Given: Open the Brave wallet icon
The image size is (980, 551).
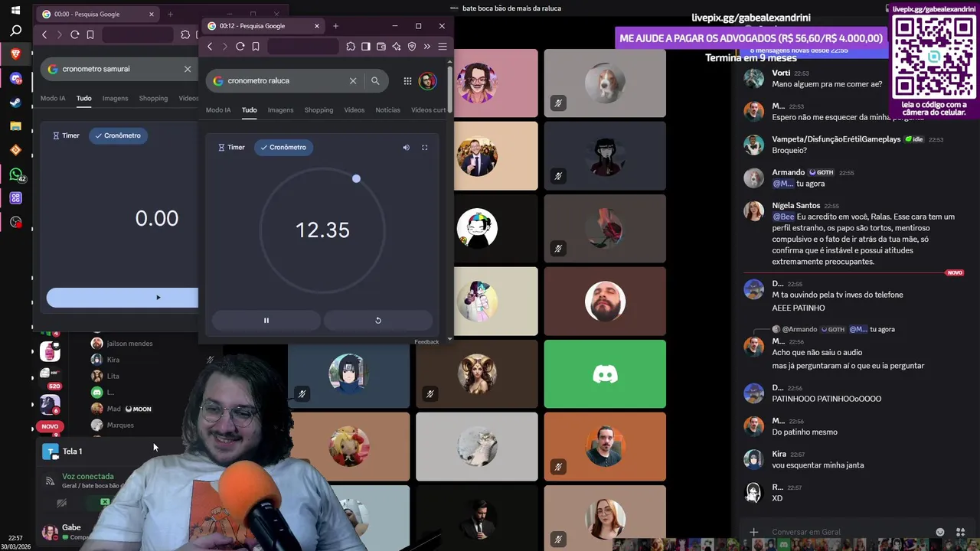Looking at the screenshot, I should tap(381, 47).
